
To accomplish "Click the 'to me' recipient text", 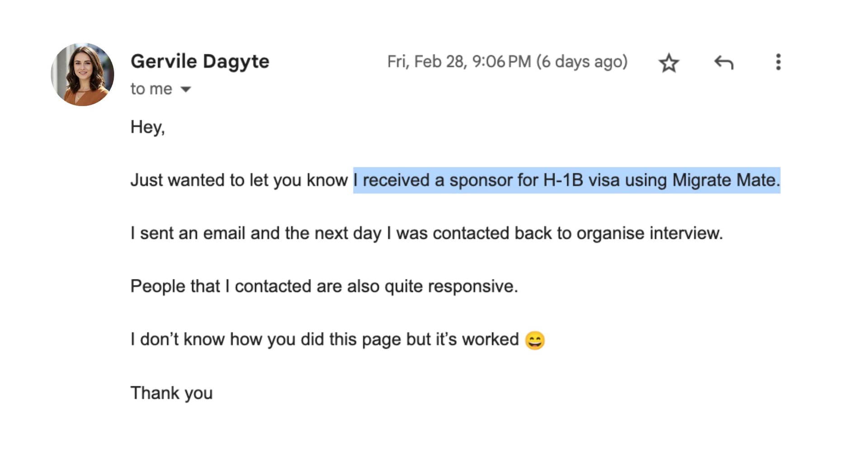I will click(x=151, y=89).
